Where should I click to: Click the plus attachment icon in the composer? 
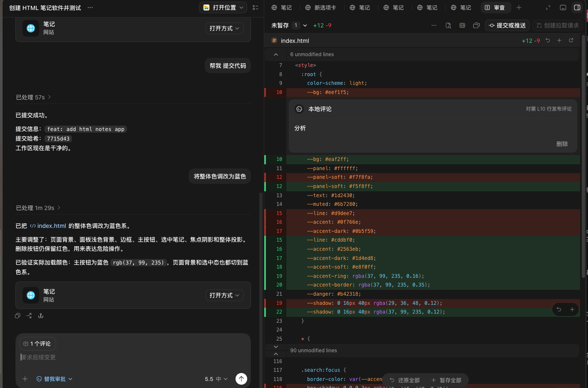tap(25, 379)
